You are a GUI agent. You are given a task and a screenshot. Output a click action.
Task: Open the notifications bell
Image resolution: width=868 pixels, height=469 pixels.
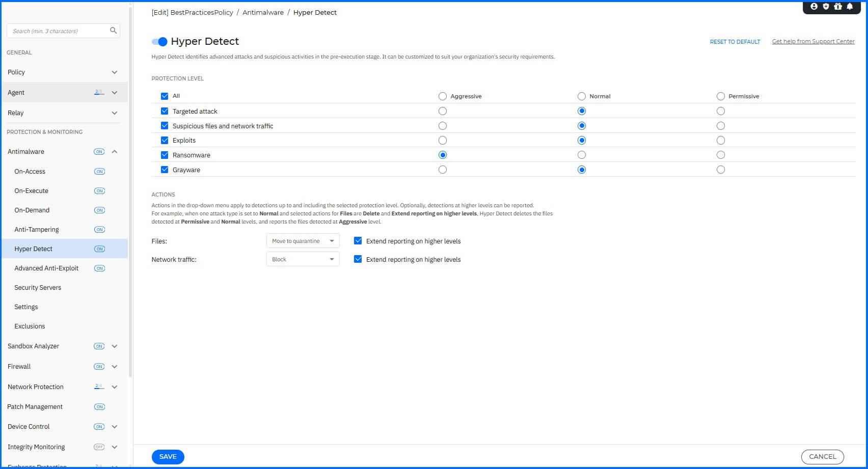pyautogui.click(x=850, y=7)
